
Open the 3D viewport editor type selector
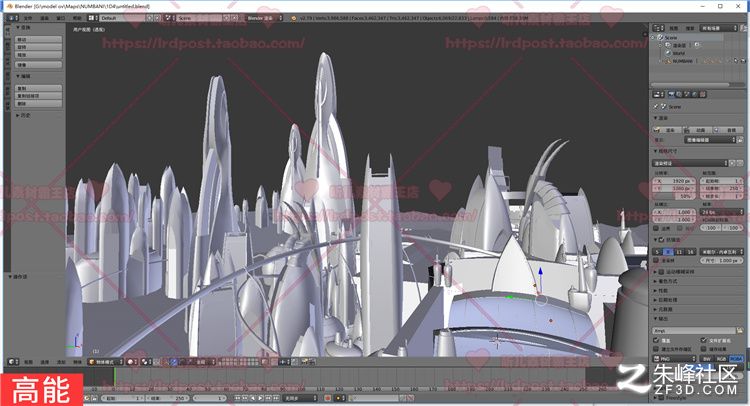pos(12,362)
